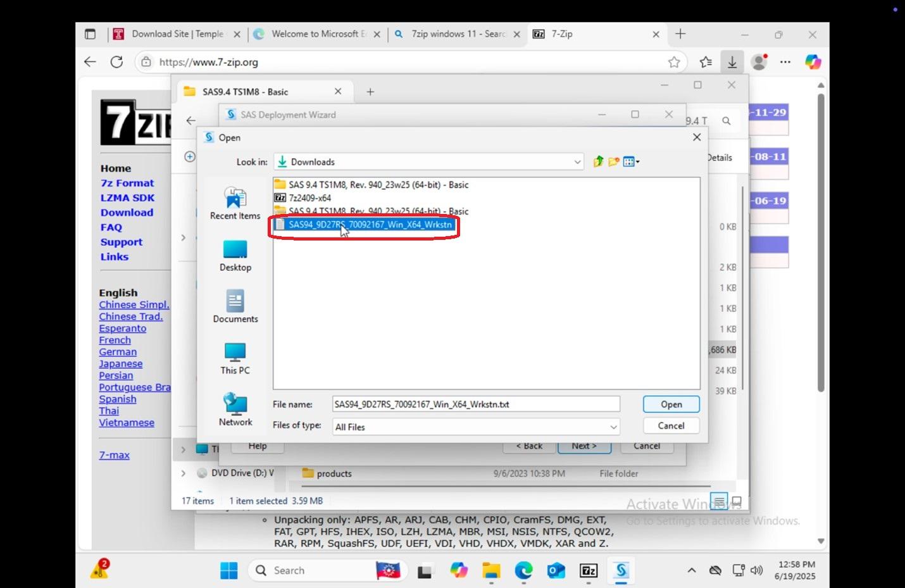905x588 pixels.
Task: Open the Edge favorites list icon
Action: click(x=706, y=62)
